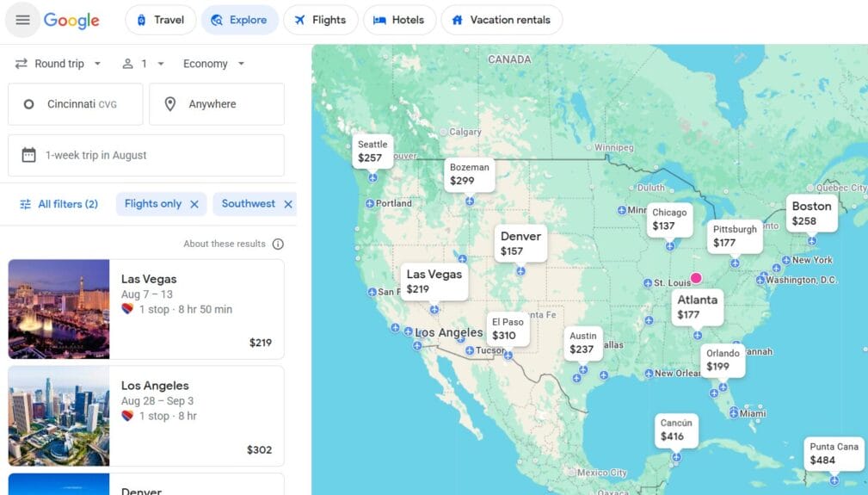Remove the Flights only filter
This screenshot has width=868, height=495.
pos(194,204)
